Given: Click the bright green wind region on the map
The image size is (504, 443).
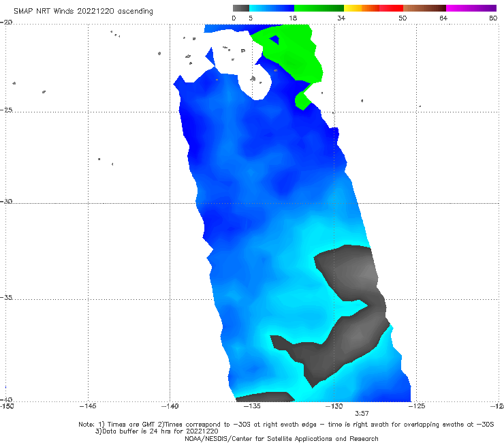Looking at the screenshot, I should point(292,55).
